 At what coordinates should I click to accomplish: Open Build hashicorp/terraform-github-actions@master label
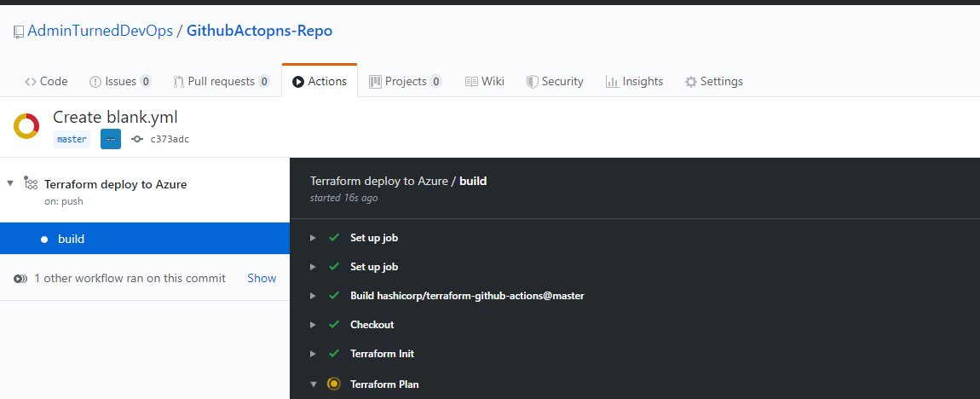(467, 296)
